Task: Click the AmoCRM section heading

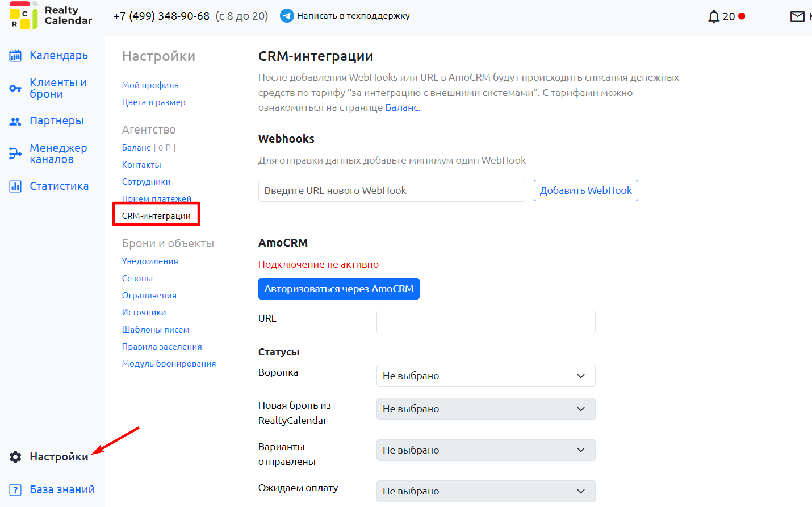Action: pos(283,243)
